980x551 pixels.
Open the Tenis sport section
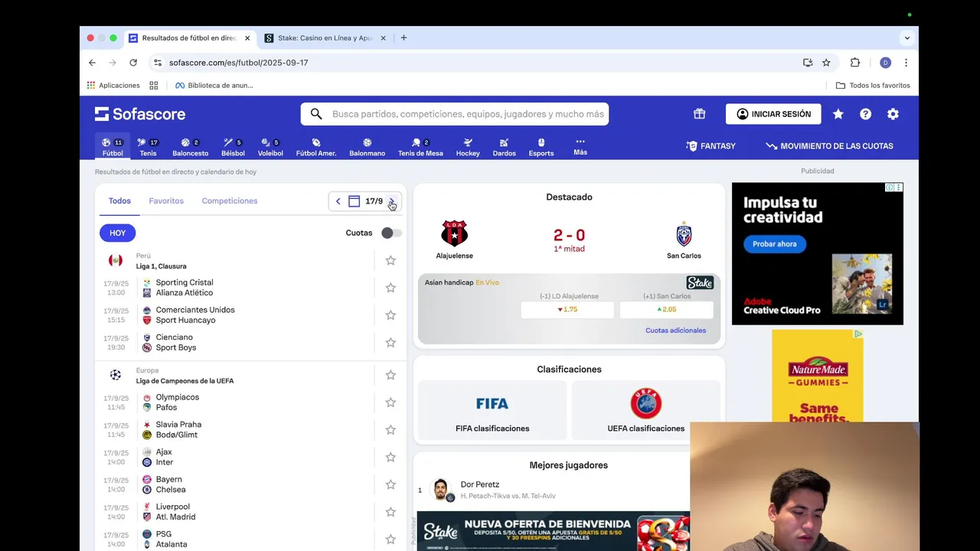click(148, 147)
